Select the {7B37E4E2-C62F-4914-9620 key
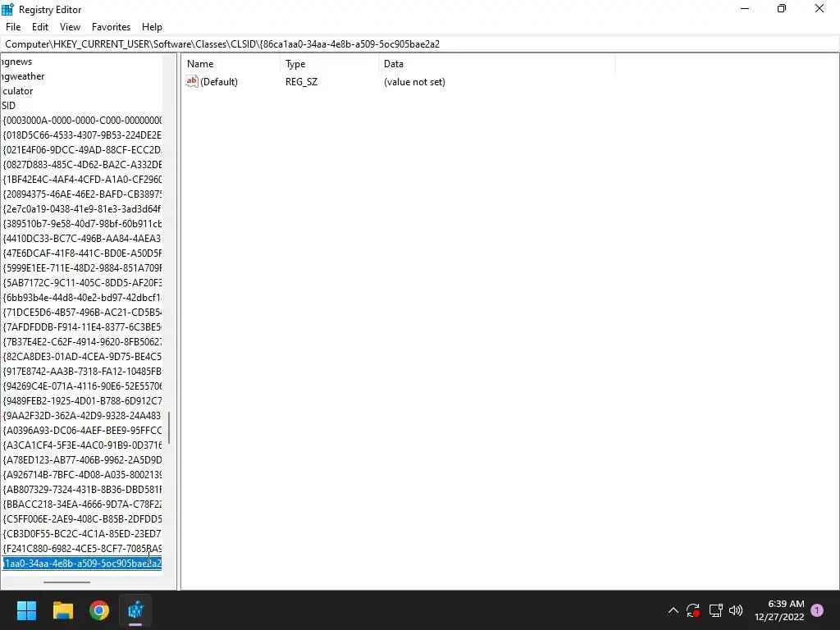Viewport: 840px width, 630px height. (x=82, y=342)
